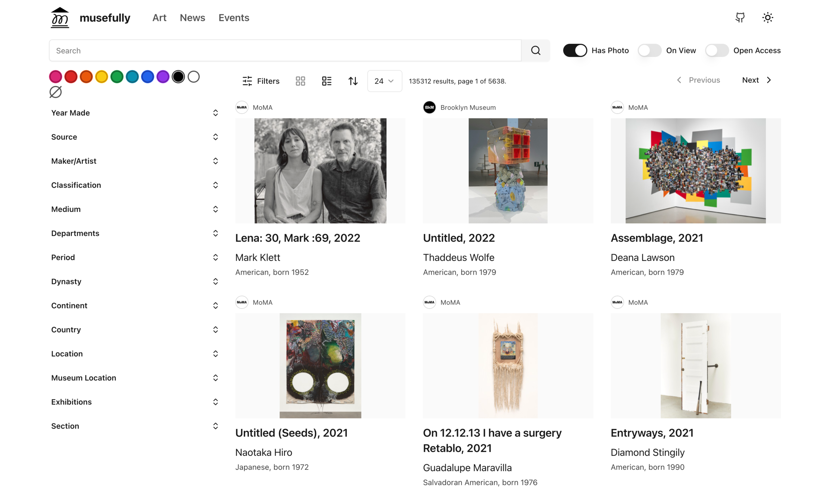The width and height of the screenshot is (830, 504).
Task: Filter by blue color swatch
Action: pyautogui.click(x=147, y=77)
